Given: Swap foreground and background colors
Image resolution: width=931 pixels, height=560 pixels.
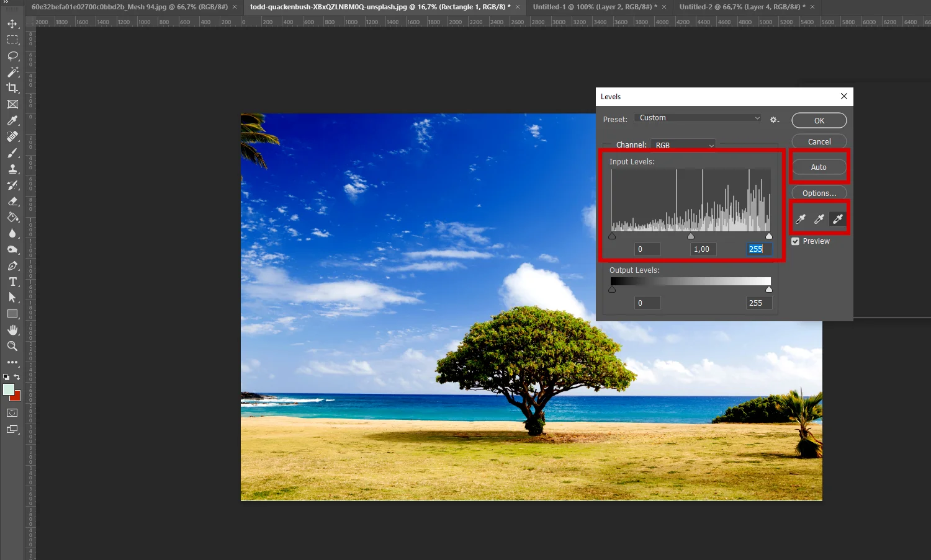Looking at the screenshot, I should [17, 377].
